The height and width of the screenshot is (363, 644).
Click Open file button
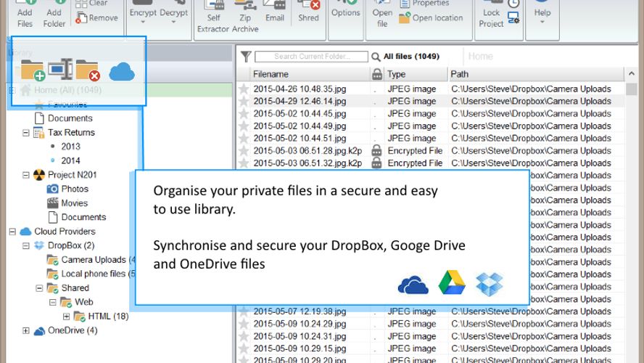pos(382,15)
